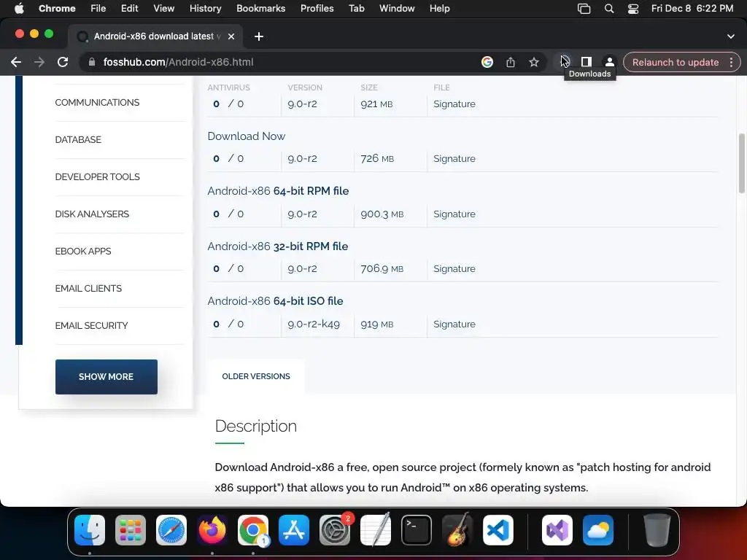Open the Profiles menu
This screenshot has height=560, width=747.
[x=317, y=8]
